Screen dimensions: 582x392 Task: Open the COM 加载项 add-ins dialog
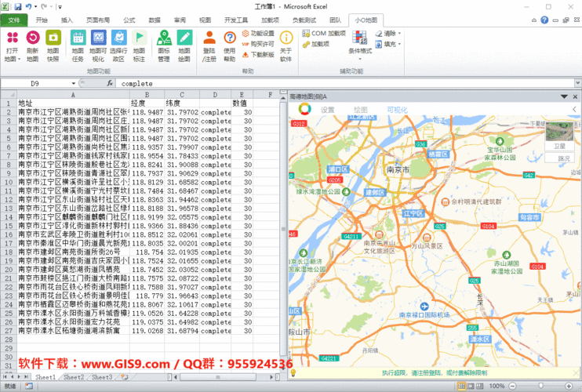coord(324,34)
